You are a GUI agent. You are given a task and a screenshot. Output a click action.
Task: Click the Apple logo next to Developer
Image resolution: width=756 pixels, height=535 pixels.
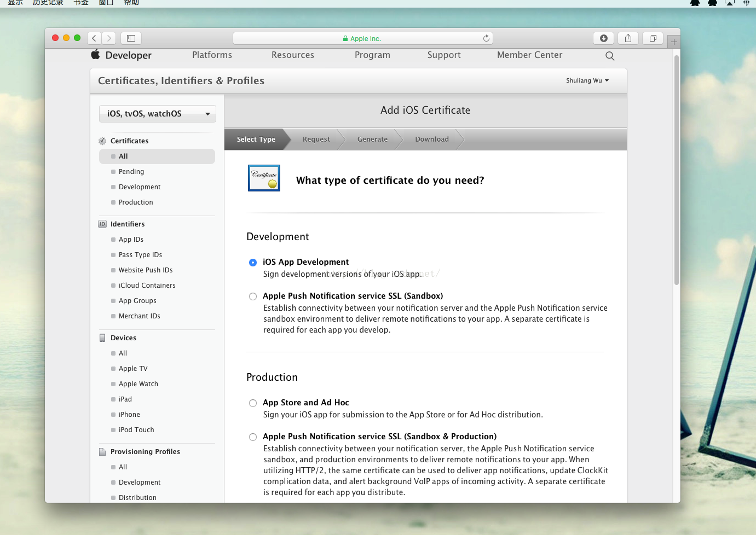click(95, 54)
